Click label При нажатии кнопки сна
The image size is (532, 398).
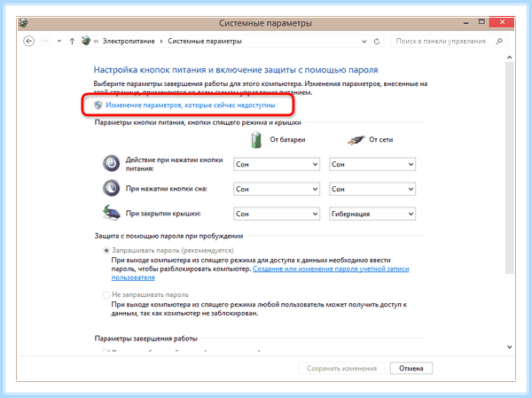tap(167, 189)
